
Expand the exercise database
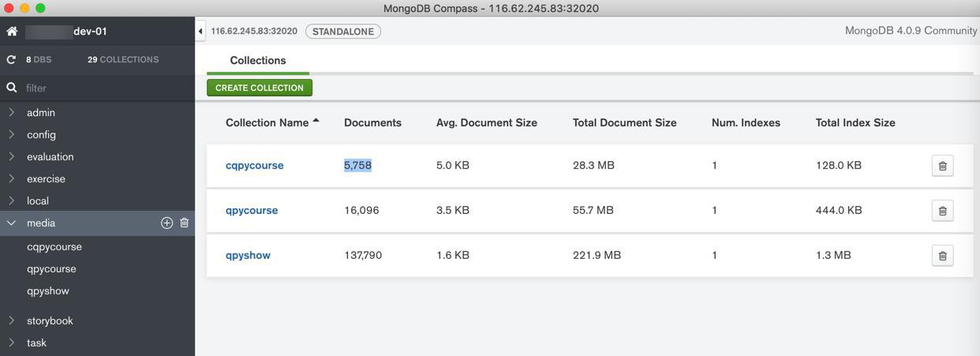point(12,179)
